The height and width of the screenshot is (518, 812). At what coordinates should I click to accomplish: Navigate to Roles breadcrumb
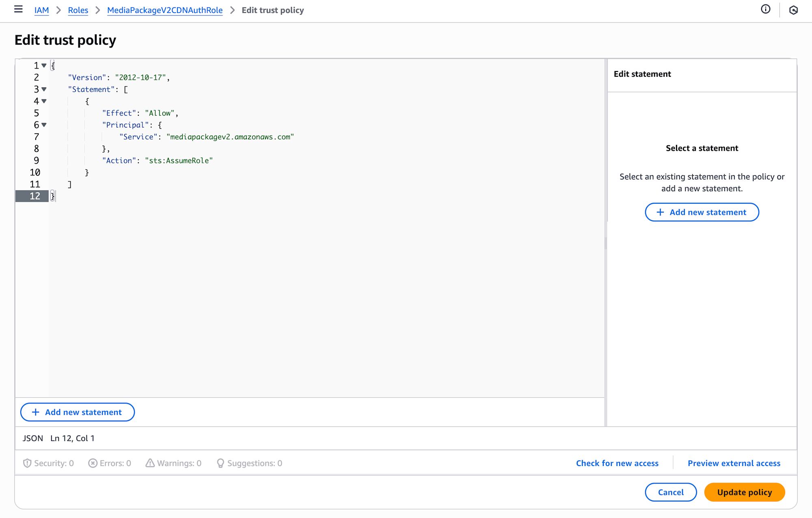click(78, 10)
